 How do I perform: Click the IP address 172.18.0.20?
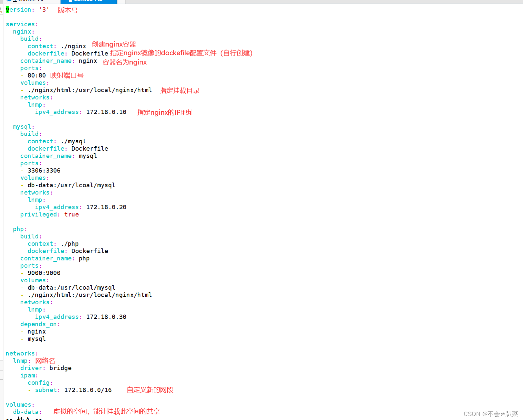click(x=106, y=207)
